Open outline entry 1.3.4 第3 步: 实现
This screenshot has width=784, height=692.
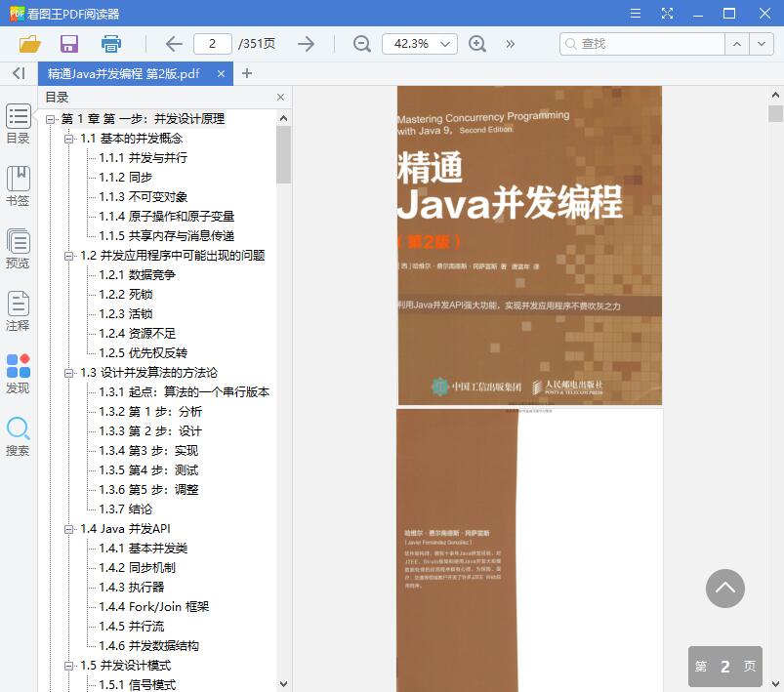pos(148,451)
